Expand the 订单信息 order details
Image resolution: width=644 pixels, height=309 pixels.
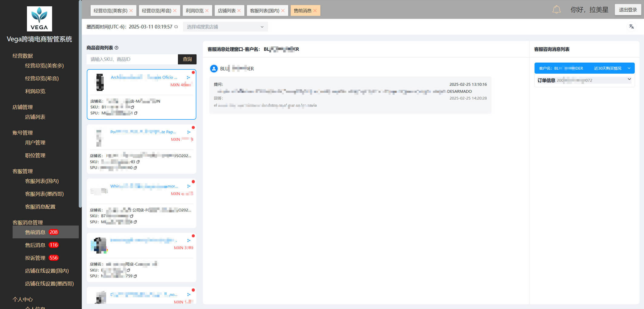pos(629,79)
